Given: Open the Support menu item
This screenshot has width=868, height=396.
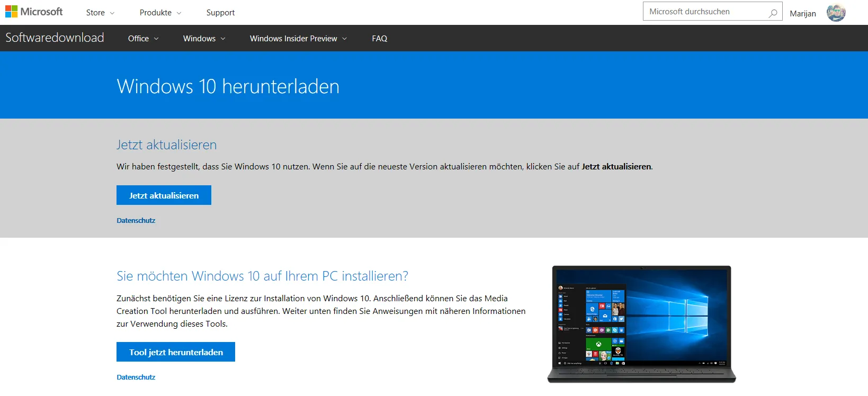Looking at the screenshot, I should (x=220, y=13).
